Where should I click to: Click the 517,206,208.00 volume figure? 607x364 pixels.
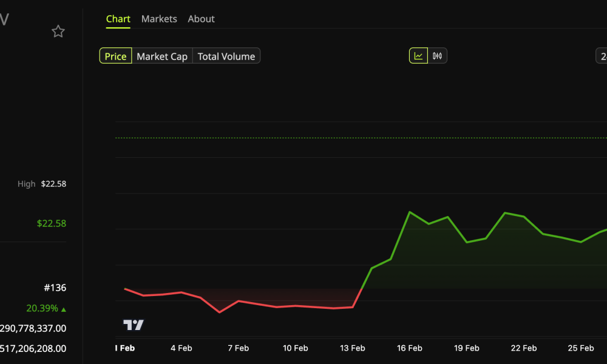[33, 349]
